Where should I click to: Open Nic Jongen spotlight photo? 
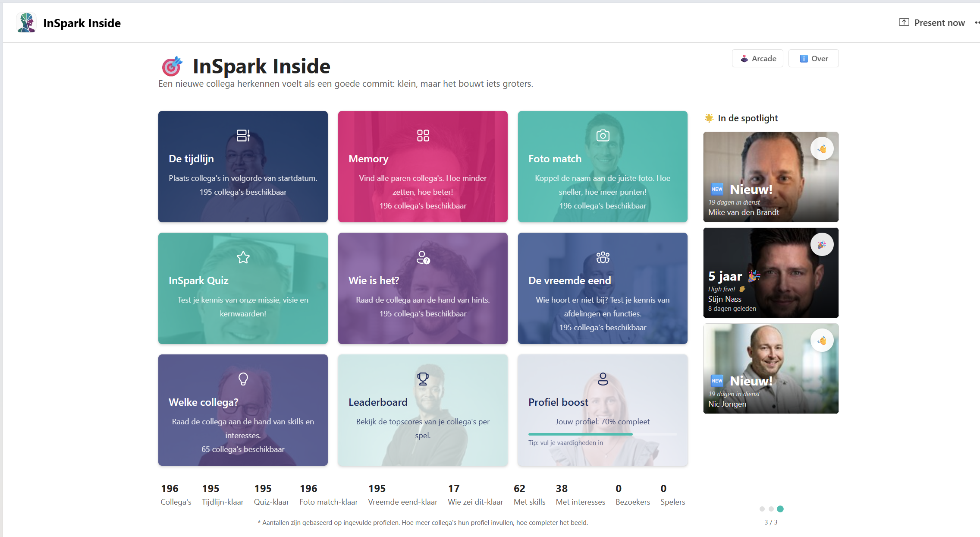(771, 369)
